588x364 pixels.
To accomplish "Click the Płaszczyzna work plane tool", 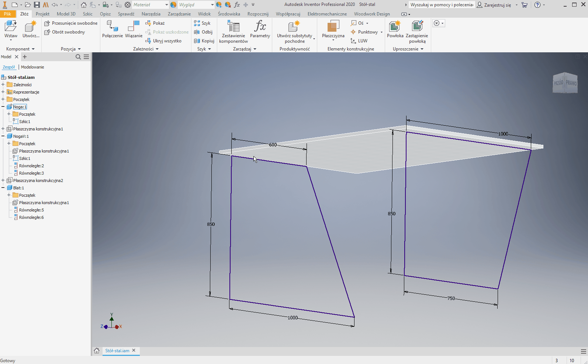I will click(x=333, y=27).
